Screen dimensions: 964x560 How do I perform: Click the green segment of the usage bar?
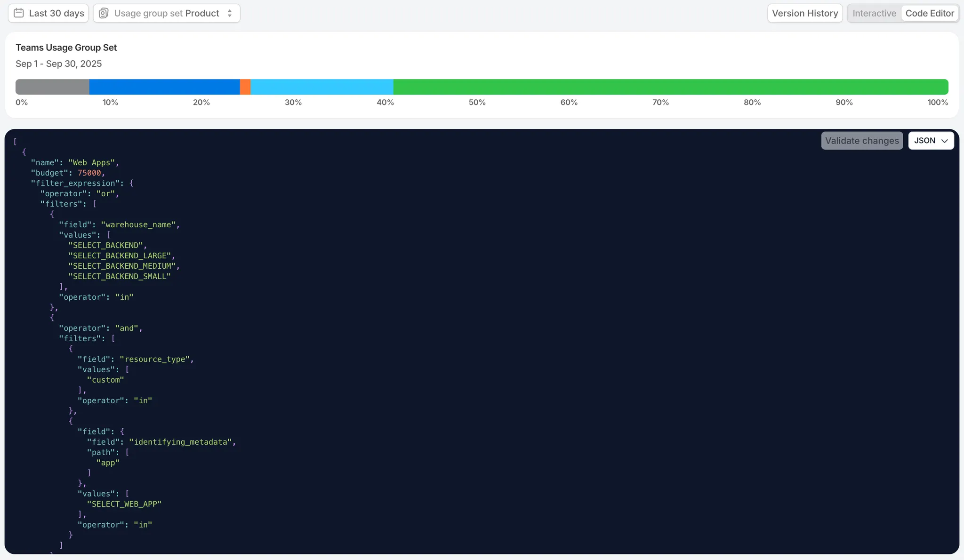click(x=670, y=87)
